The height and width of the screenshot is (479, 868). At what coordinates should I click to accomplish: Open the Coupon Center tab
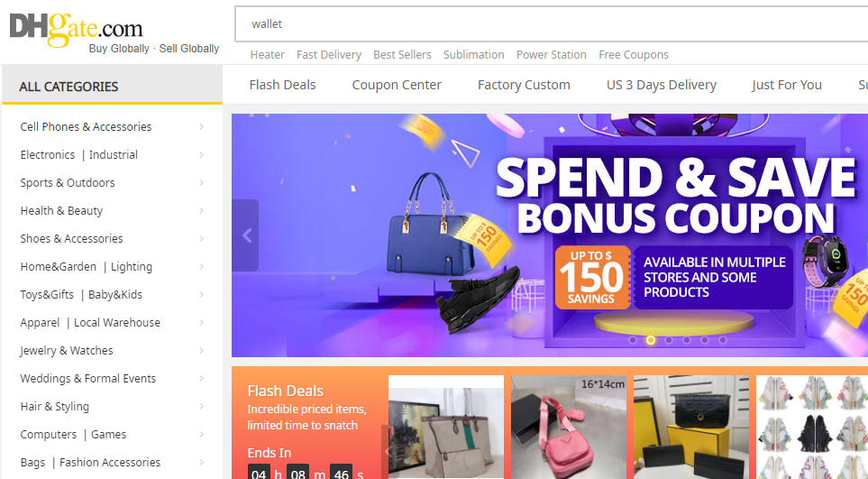point(397,85)
